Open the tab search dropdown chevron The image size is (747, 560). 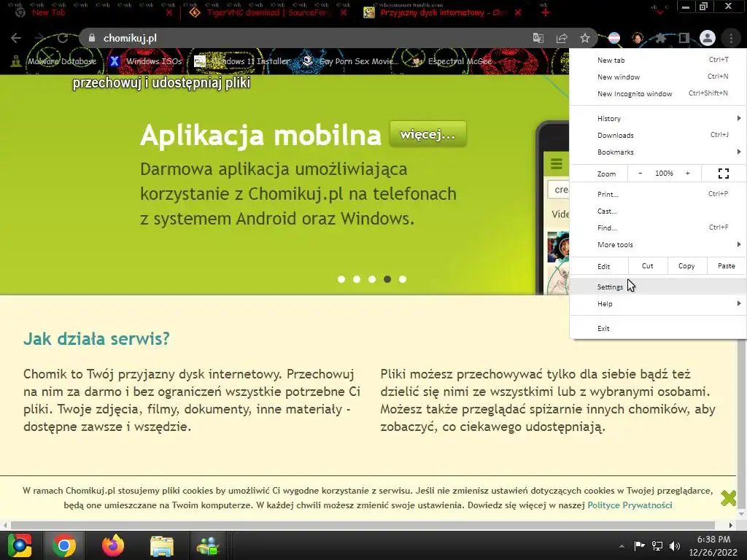659,12
